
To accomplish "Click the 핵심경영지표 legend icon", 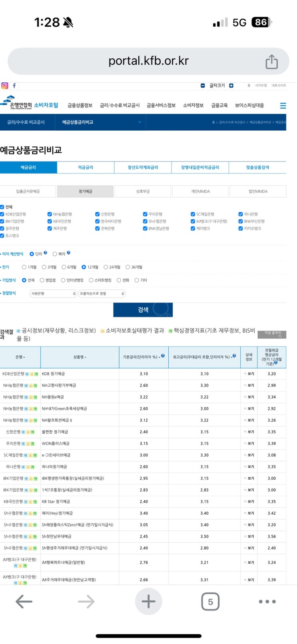I will pos(170,331).
